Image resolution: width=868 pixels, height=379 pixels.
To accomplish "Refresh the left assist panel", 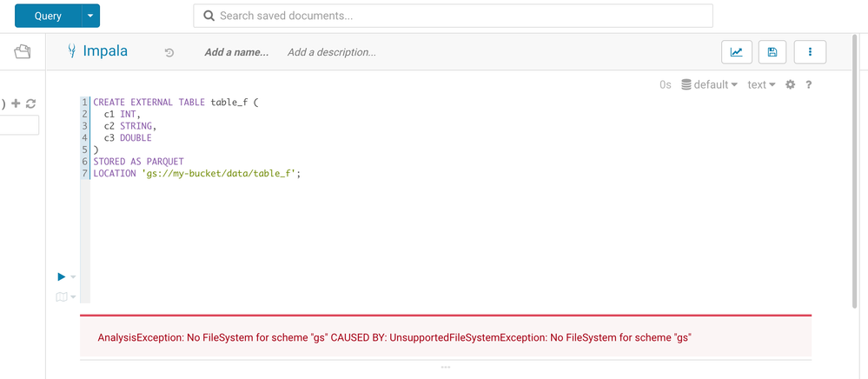I will [30, 103].
